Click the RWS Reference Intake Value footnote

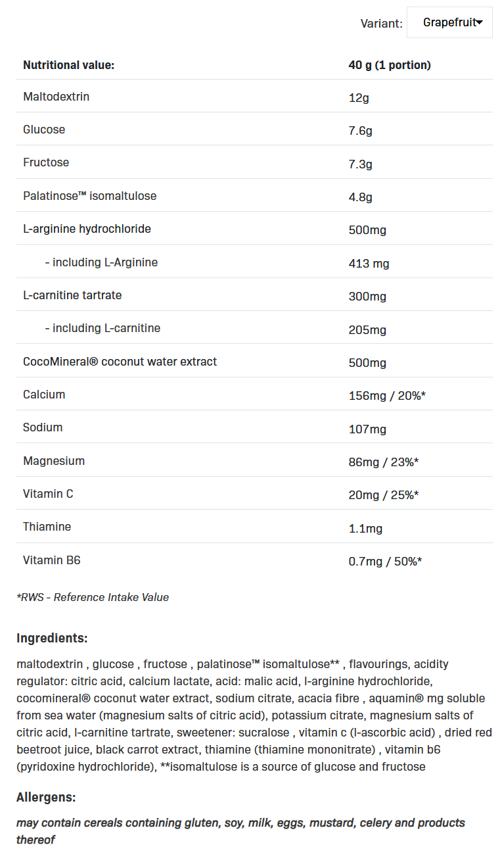pyautogui.click(x=93, y=597)
